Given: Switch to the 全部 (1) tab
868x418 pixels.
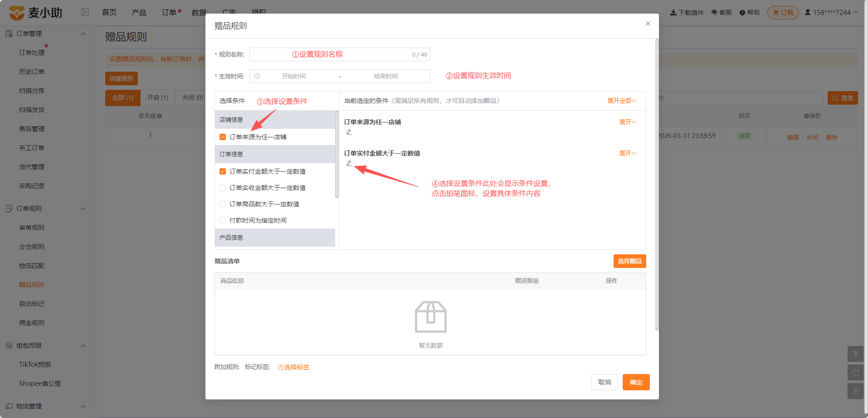Looking at the screenshot, I should pos(123,97).
